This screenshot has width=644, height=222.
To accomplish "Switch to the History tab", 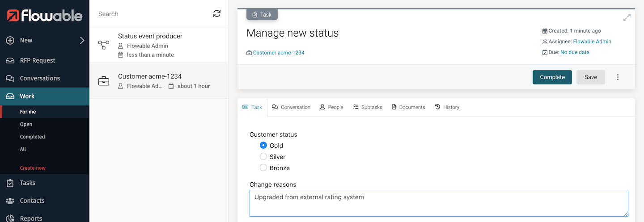I will (447, 107).
